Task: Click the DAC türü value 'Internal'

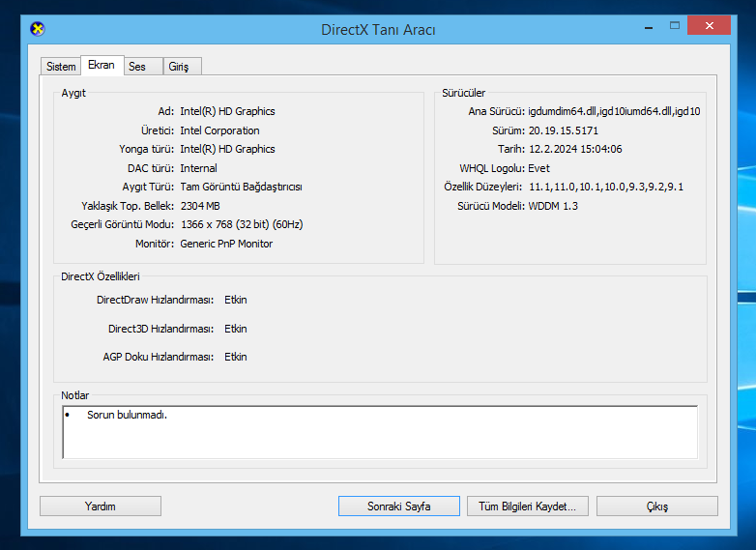Action: pos(198,168)
